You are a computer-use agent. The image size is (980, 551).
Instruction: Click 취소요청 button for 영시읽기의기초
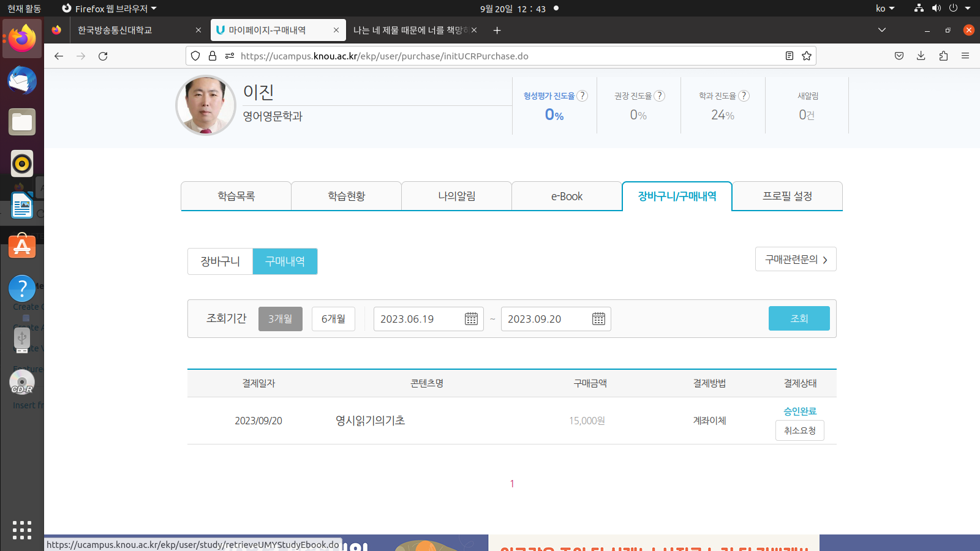[799, 430]
